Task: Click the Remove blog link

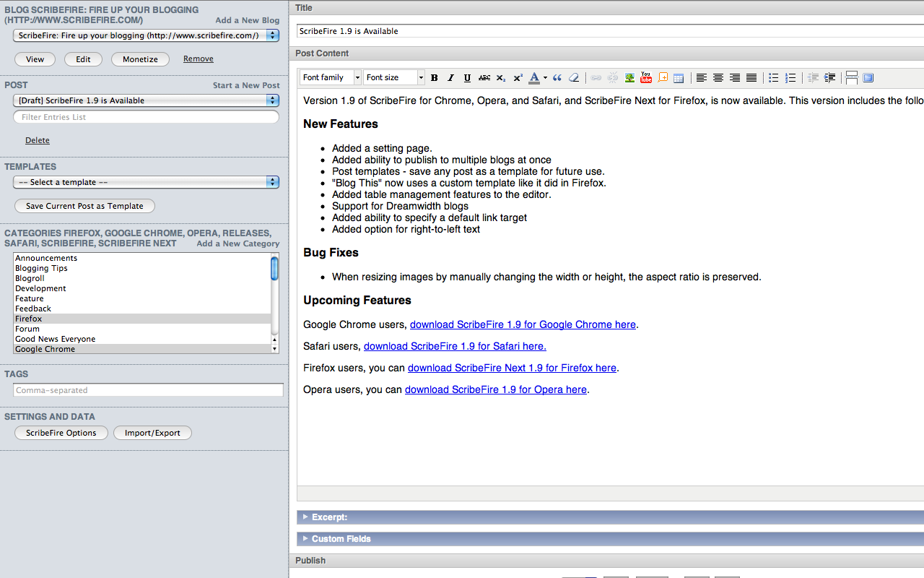Action: (199, 59)
